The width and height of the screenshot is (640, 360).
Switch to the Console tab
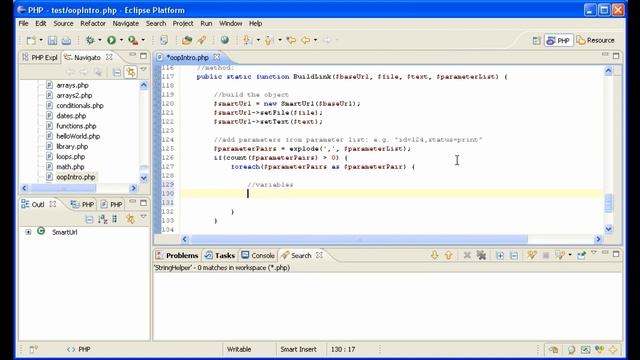click(258, 256)
